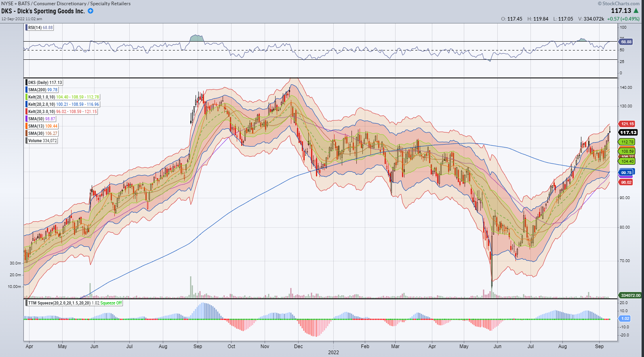
Task: Select the RSI(14) 68.88 legend label
Action: click(40, 27)
